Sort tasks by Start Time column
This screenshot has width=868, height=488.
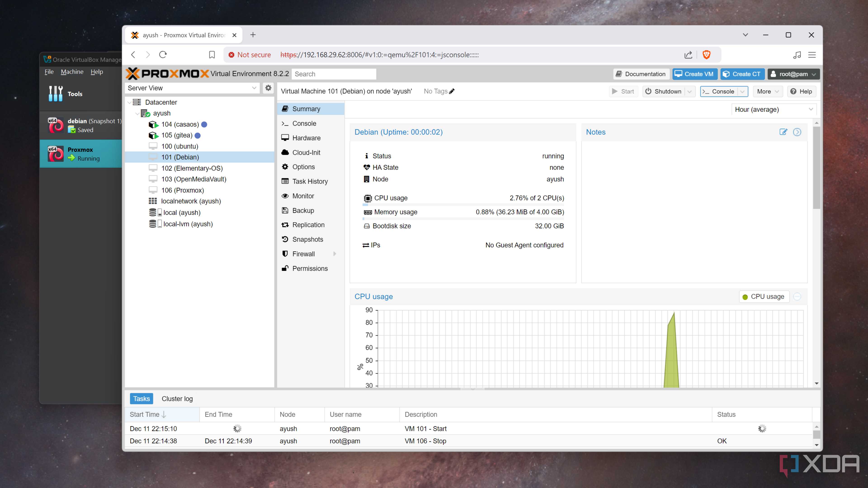point(162,414)
